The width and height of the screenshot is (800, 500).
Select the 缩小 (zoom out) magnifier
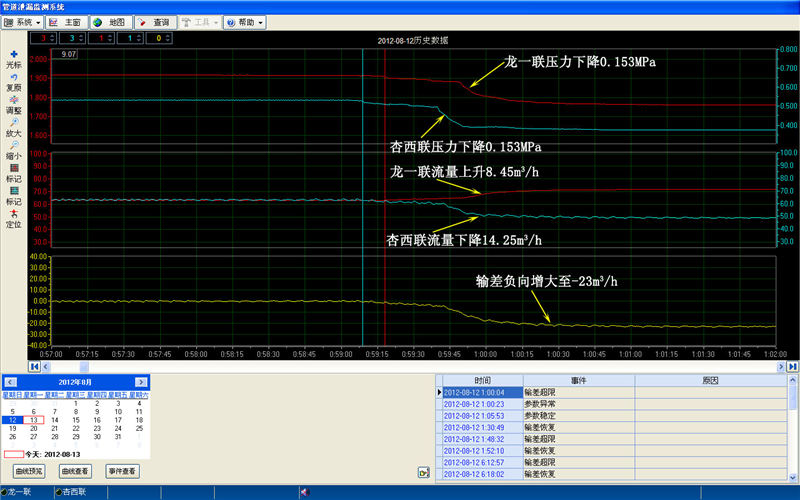(x=13, y=145)
